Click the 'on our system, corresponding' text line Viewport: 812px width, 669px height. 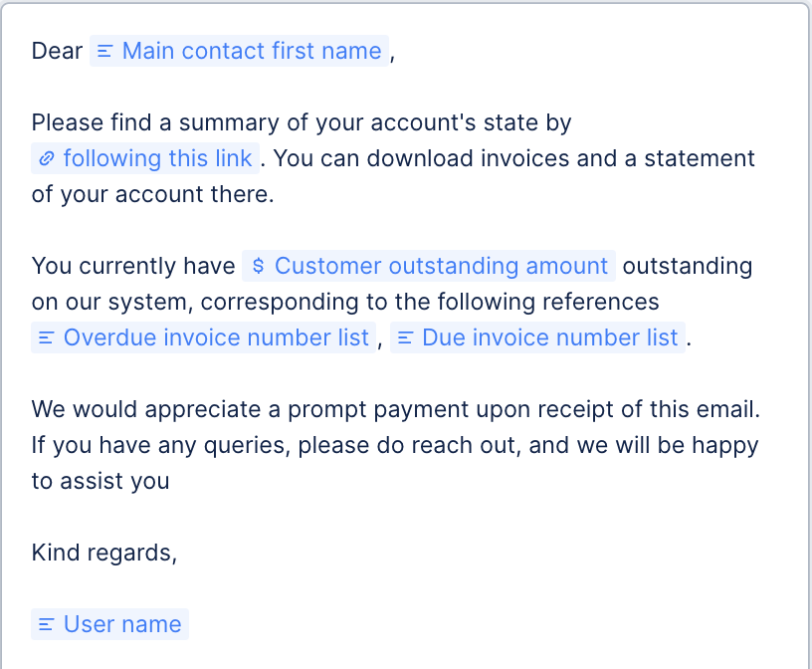[344, 303]
